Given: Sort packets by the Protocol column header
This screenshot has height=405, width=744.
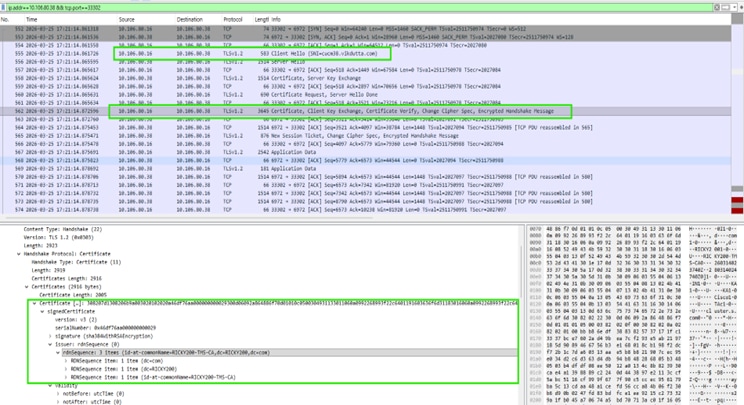Looking at the screenshot, I should point(233,19).
